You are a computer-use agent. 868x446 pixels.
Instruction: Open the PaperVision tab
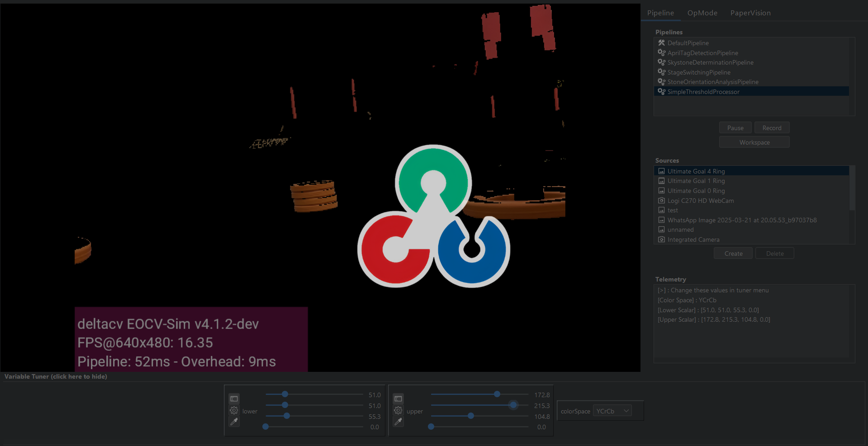[x=750, y=13]
